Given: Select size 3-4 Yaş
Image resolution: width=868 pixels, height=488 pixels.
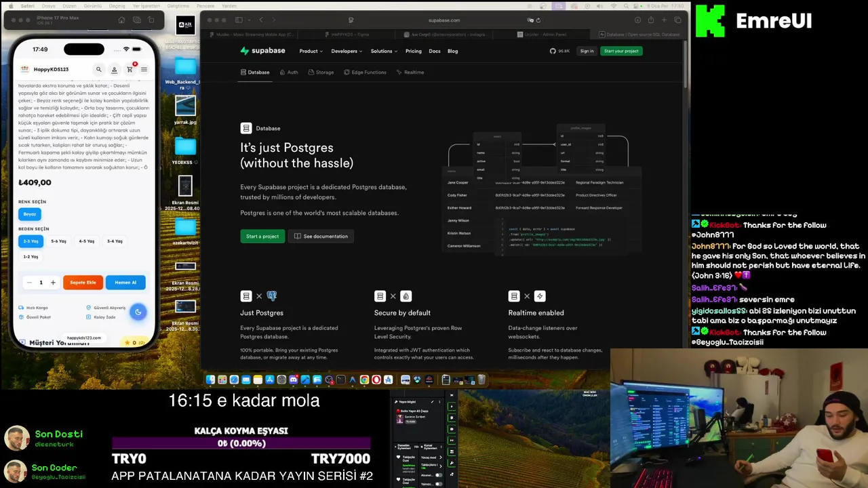Looking at the screenshot, I should [x=115, y=241].
